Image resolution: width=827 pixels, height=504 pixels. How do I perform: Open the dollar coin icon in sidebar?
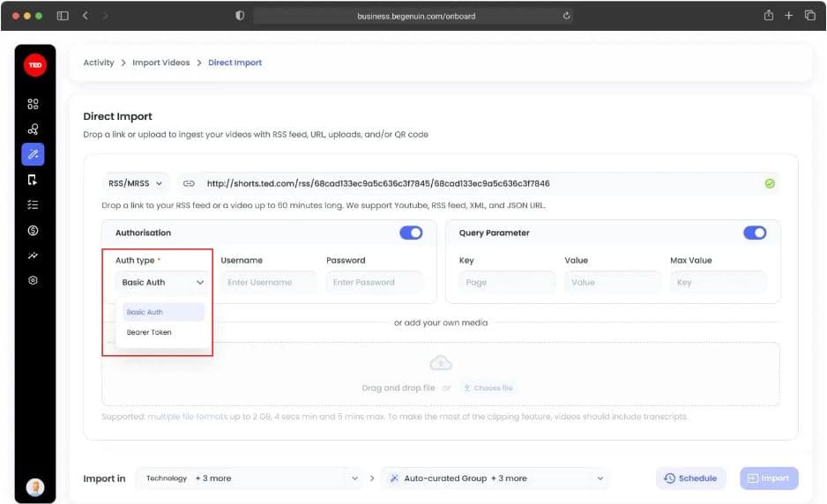point(33,230)
